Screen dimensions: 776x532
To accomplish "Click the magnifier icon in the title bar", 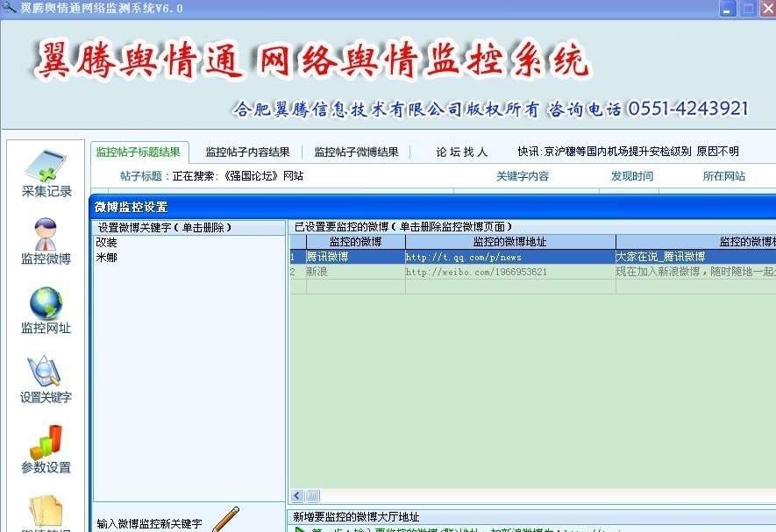I will (9, 7).
